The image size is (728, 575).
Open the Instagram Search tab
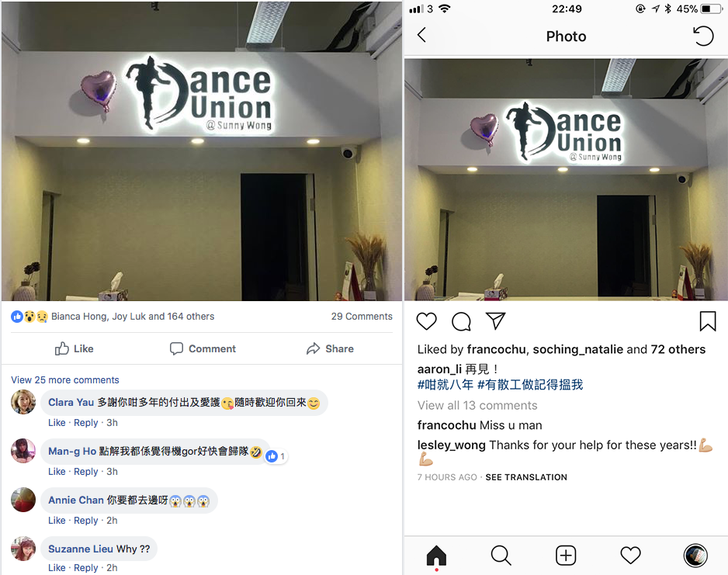click(501, 556)
